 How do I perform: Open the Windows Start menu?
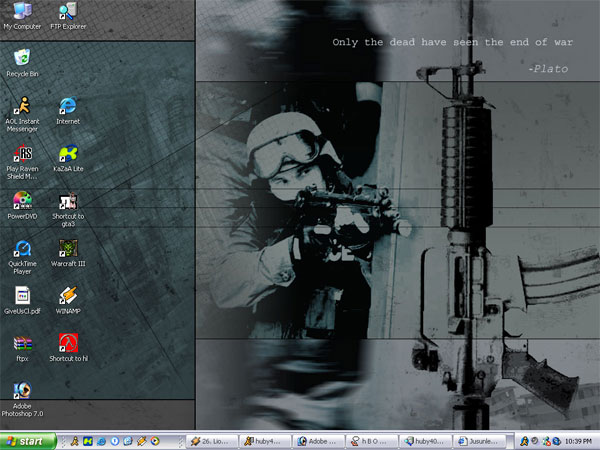tap(27, 440)
